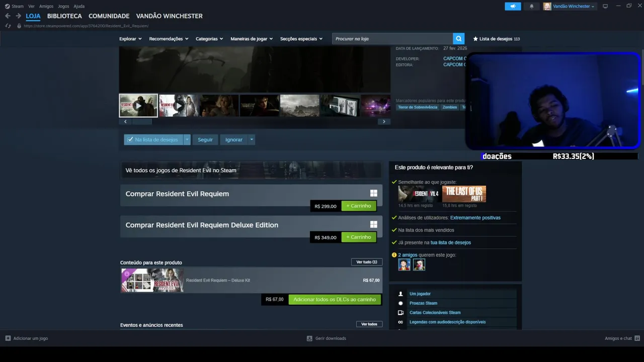Open the VANDÃO WINCHESTER profile tab
Viewport: 644px width, 362px height.
(x=169, y=16)
